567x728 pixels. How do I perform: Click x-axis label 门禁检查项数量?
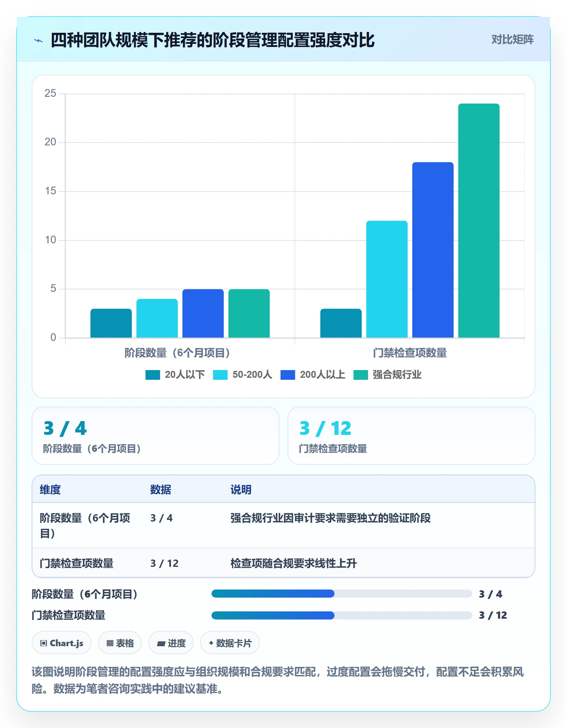tap(410, 353)
